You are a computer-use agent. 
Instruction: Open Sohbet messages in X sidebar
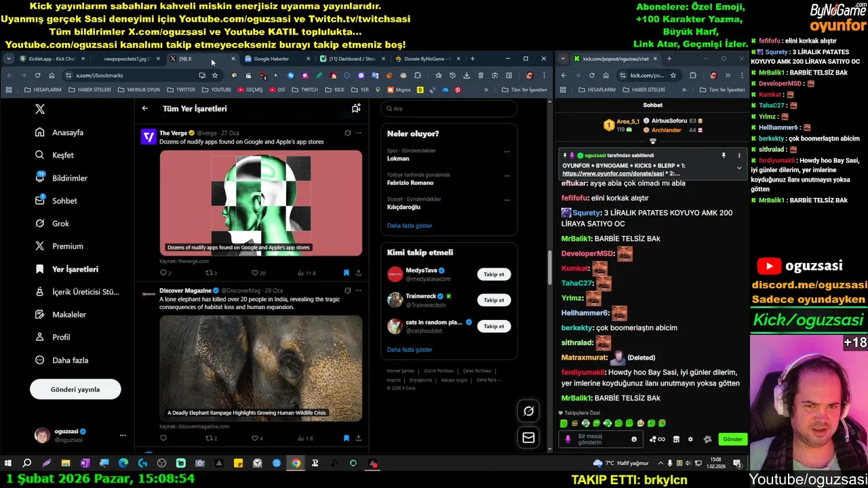pyautogui.click(x=56, y=201)
